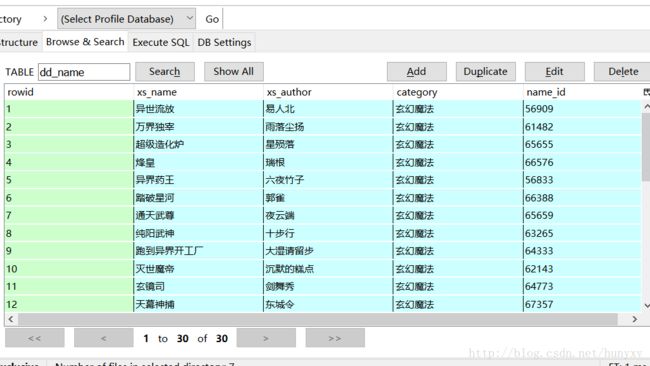Click the Add record button

[x=416, y=72]
